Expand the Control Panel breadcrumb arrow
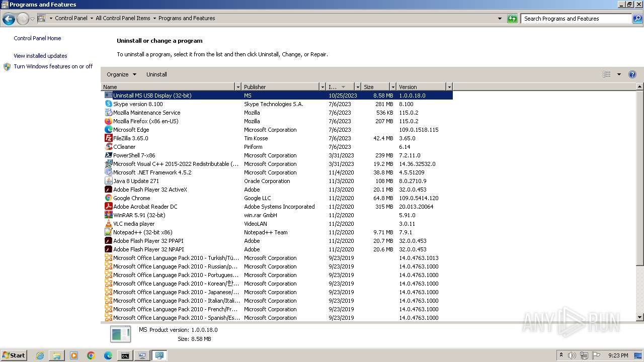 [92, 19]
